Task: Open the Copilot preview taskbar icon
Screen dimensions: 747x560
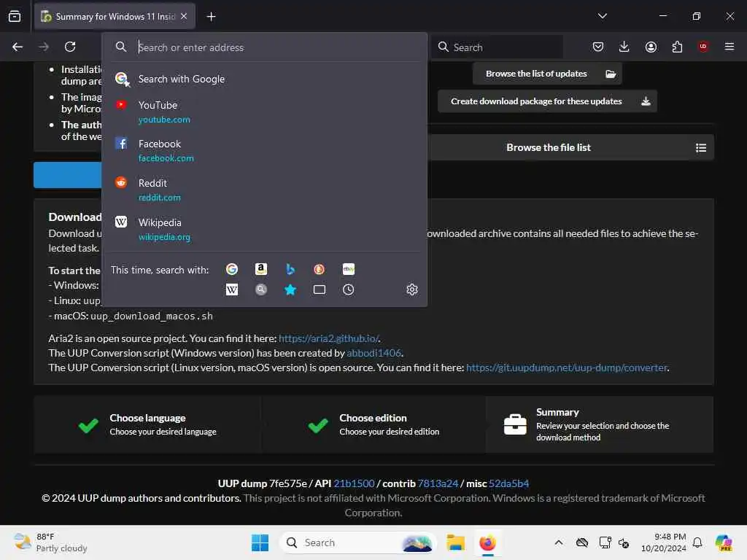Action: [724, 542]
